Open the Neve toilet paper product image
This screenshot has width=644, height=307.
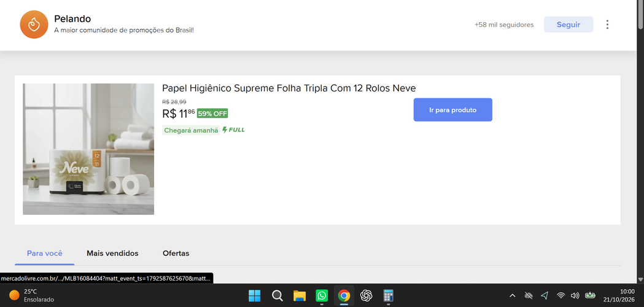point(88,149)
